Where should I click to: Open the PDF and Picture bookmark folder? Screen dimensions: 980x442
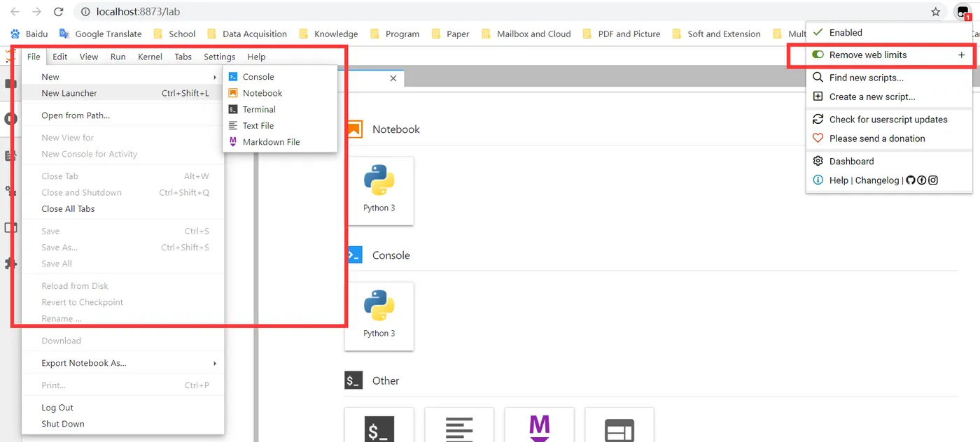[x=621, y=34]
